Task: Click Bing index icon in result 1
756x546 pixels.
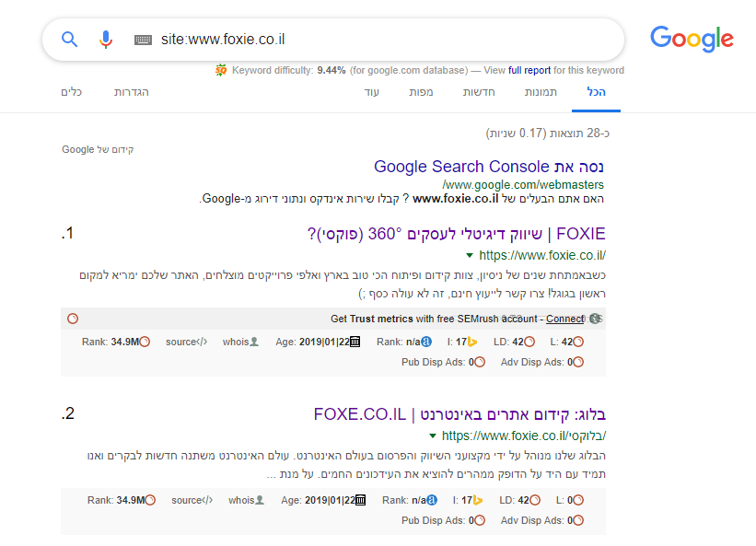Action: tap(472, 342)
